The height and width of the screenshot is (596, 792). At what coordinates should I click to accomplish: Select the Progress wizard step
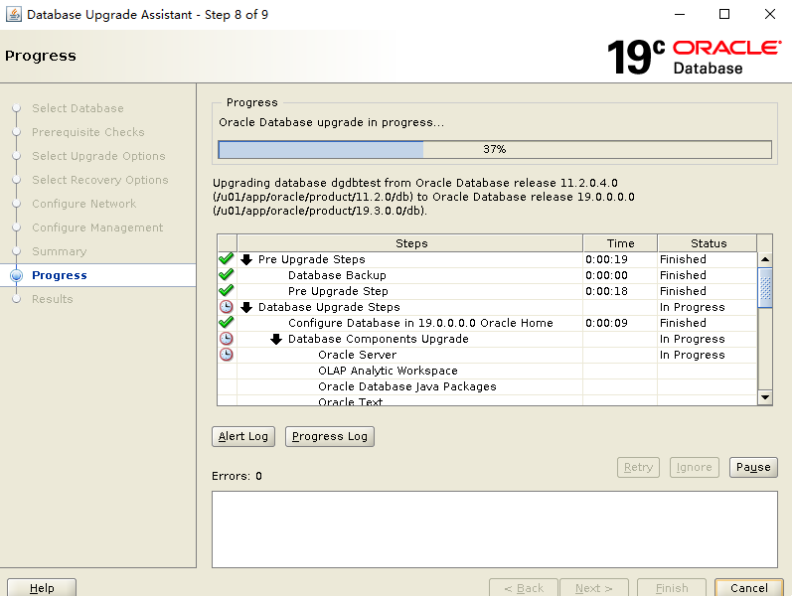click(60, 275)
